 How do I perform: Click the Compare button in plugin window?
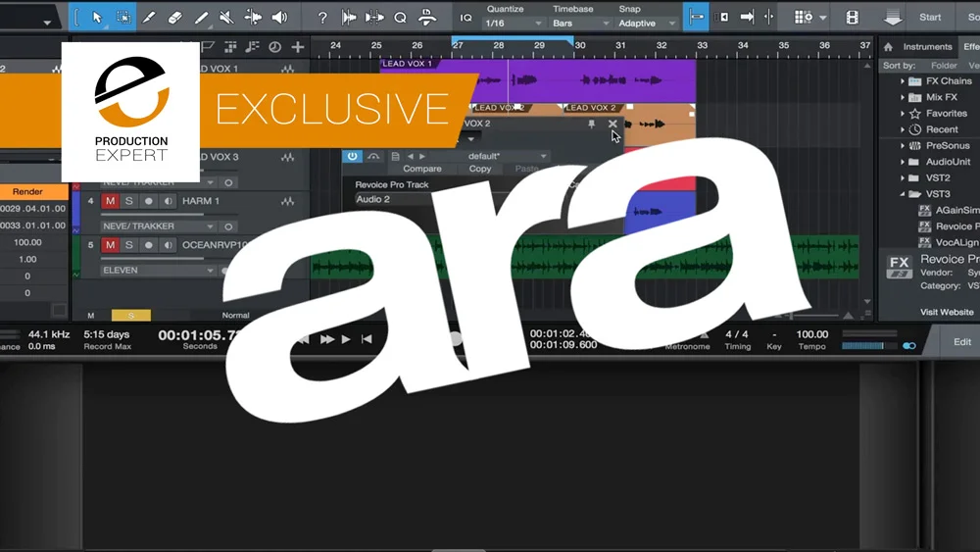coord(421,169)
